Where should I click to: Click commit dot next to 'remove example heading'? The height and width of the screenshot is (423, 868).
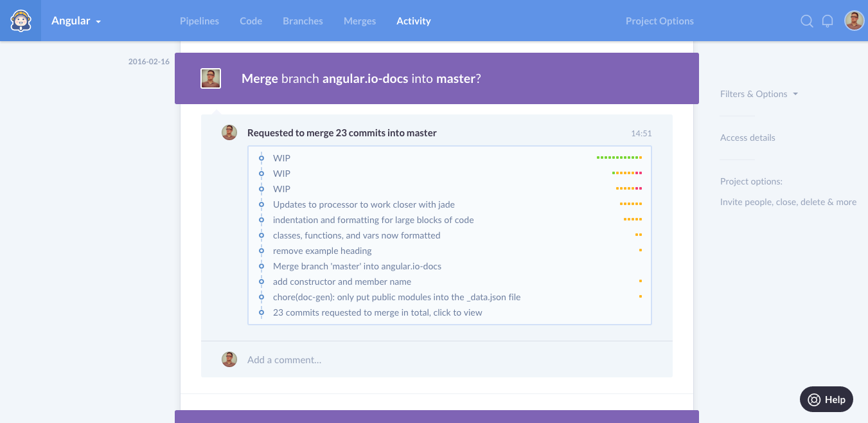coord(261,251)
